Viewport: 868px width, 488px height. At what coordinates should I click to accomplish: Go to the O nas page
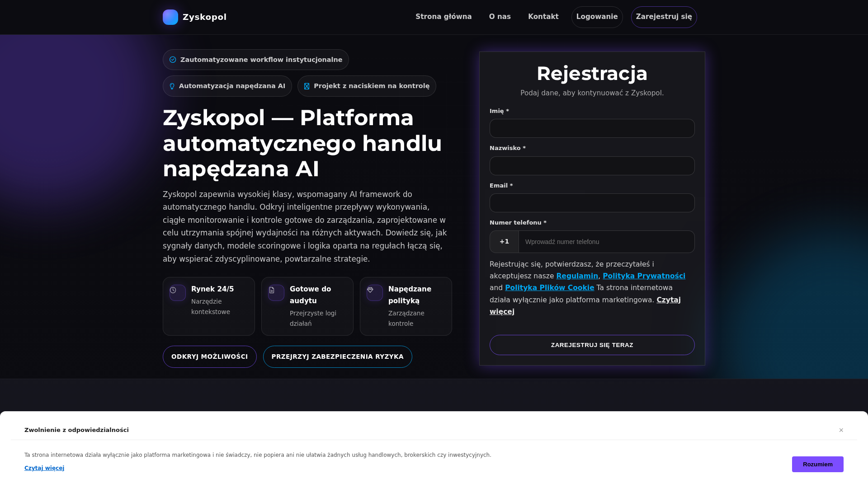(500, 17)
